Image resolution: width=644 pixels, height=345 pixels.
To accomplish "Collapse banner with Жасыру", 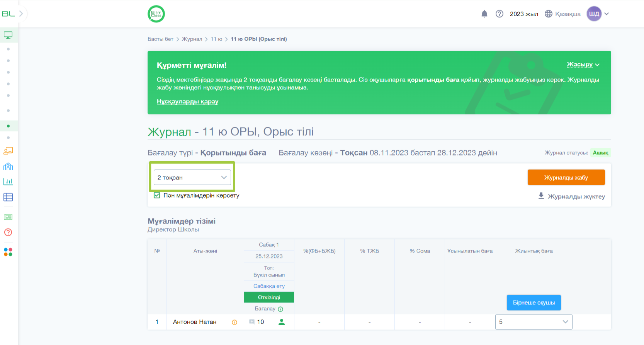I will [x=583, y=65].
